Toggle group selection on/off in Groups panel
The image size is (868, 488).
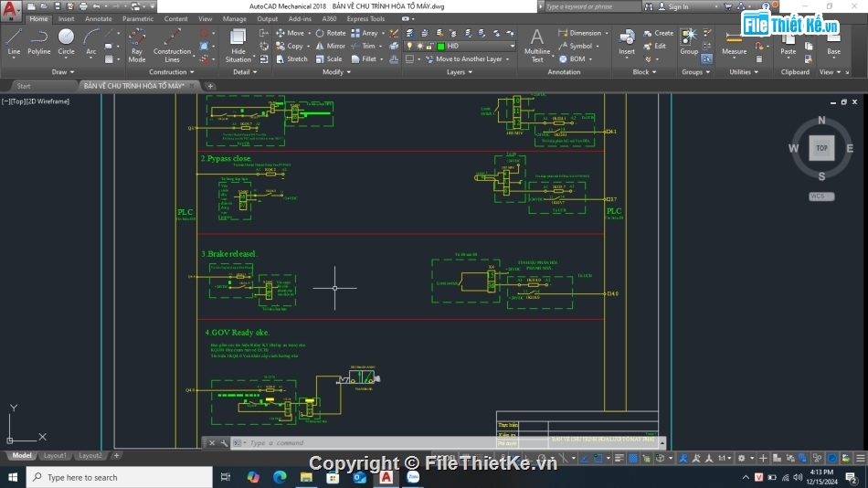tap(707, 58)
